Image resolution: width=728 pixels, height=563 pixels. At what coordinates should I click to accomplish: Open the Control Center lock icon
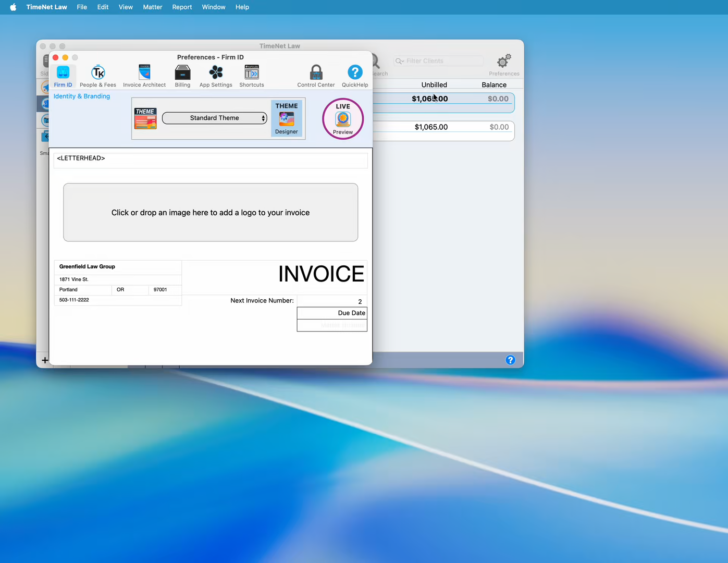(316, 76)
